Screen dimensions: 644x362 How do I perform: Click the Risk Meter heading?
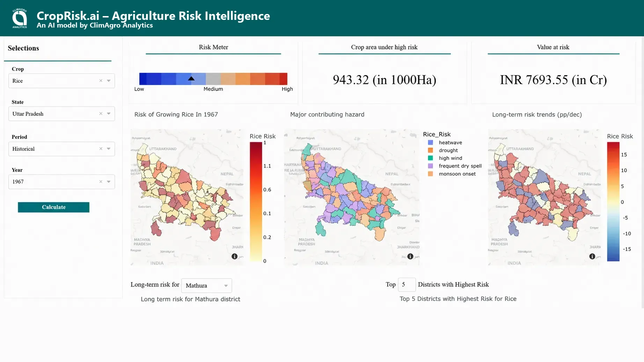[213, 47]
